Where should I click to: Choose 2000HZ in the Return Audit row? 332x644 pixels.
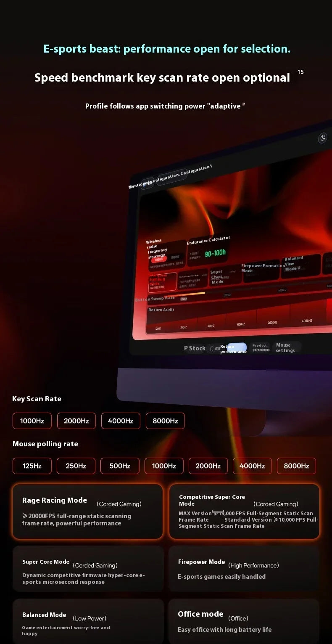[x=272, y=323]
